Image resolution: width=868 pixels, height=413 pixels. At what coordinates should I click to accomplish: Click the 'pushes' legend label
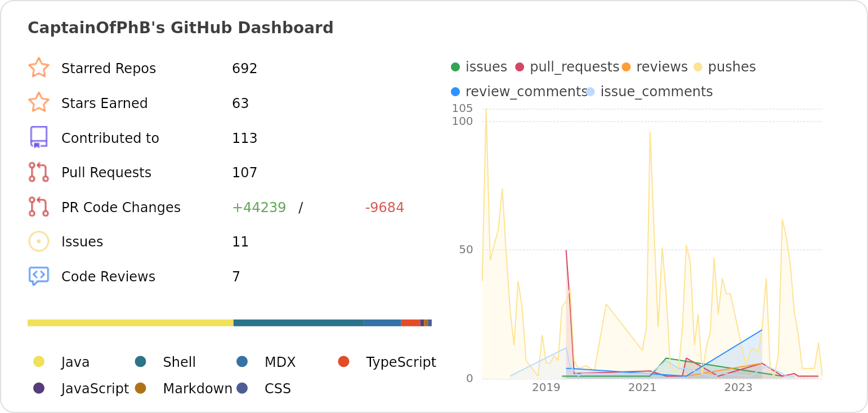pos(732,68)
